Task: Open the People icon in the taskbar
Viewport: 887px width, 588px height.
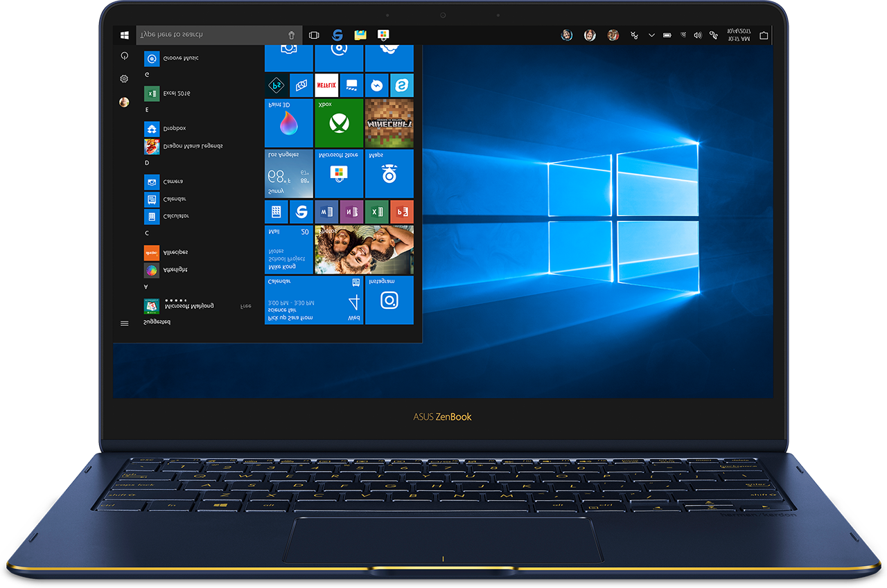Action: click(x=634, y=35)
